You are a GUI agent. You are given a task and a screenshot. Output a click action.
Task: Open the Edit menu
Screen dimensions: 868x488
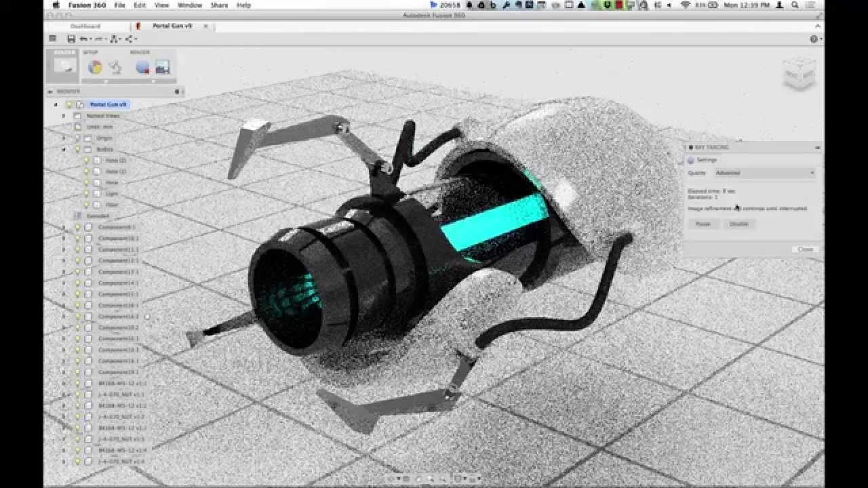[140, 5]
